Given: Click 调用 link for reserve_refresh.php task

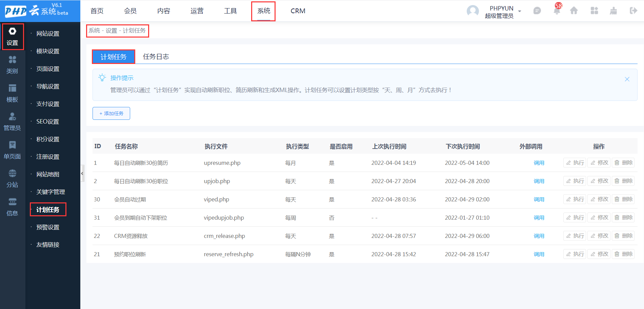Looking at the screenshot, I should coord(539,254).
